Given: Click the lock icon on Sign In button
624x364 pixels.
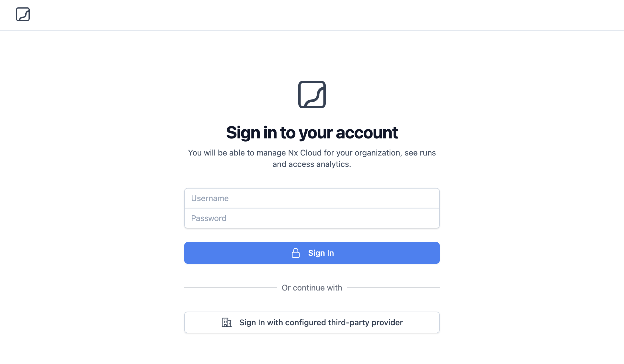Looking at the screenshot, I should pyautogui.click(x=295, y=253).
